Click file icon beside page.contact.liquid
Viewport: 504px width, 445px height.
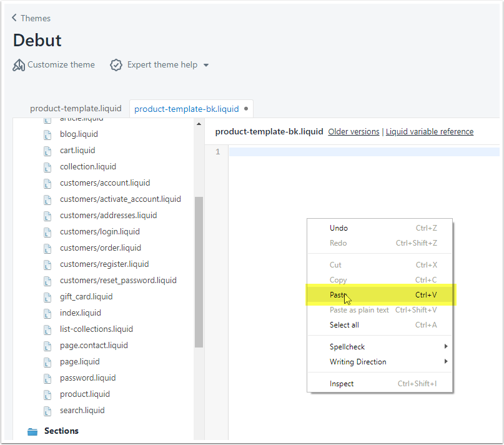click(47, 346)
